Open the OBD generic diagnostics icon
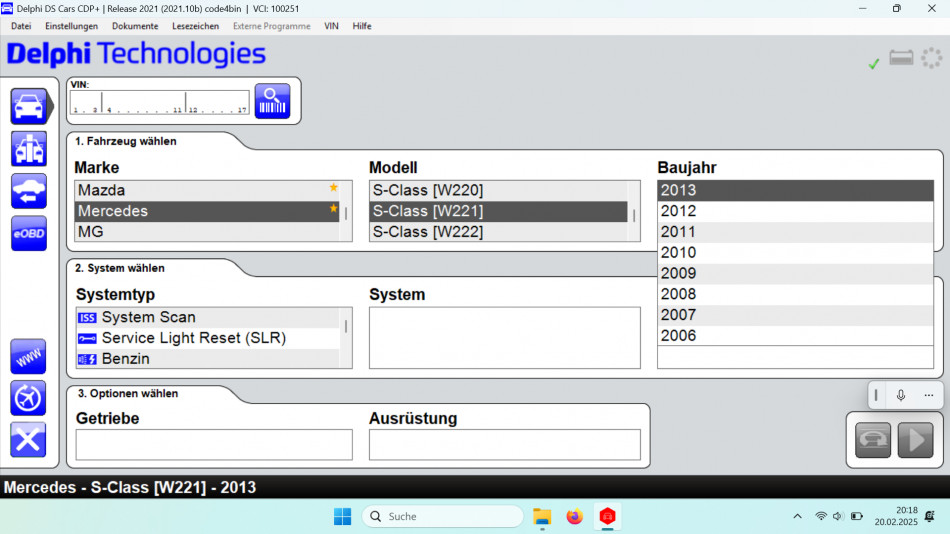The image size is (950, 534). pos(28,149)
